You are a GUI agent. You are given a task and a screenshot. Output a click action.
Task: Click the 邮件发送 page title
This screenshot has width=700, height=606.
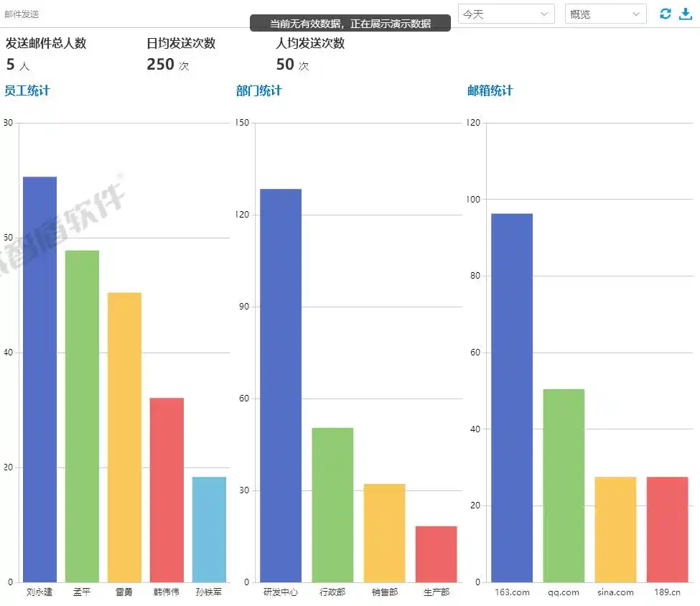tap(22, 14)
